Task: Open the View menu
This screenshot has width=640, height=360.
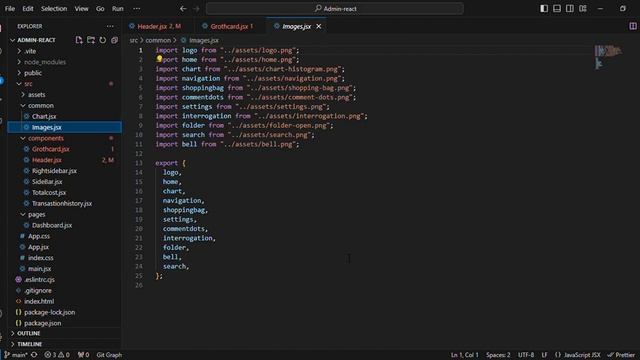Action: point(81,9)
